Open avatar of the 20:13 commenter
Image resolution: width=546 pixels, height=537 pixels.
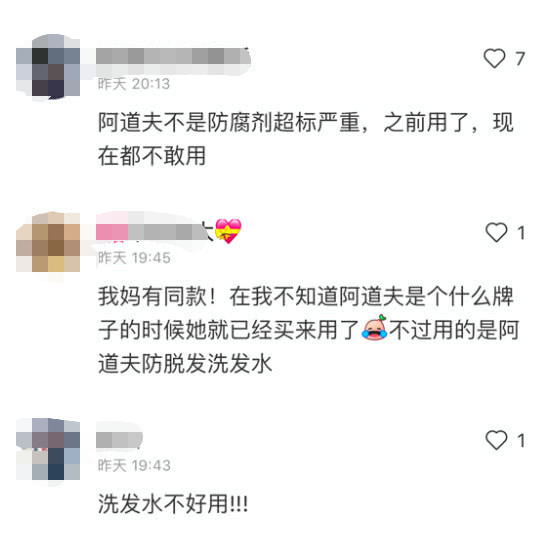pos(48,65)
